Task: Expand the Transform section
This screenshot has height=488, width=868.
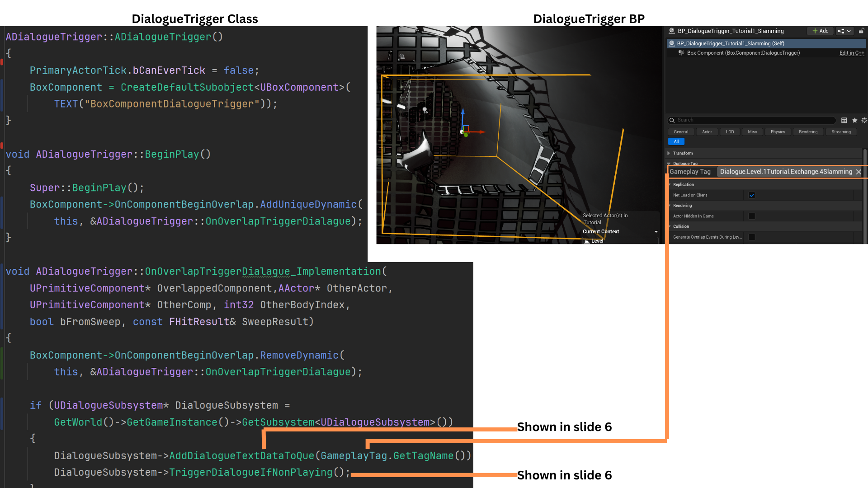Action: (x=669, y=153)
